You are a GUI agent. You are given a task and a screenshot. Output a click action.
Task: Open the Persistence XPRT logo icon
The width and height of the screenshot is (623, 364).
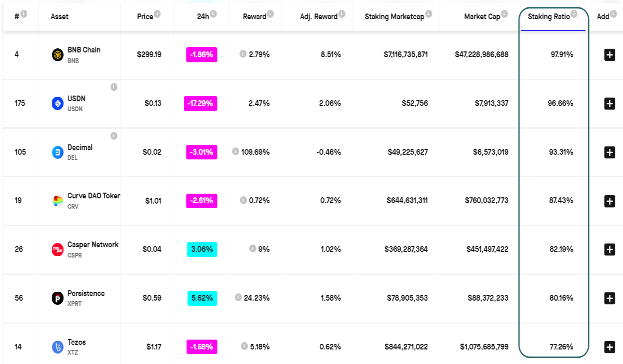pyautogui.click(x=58, y=298)
